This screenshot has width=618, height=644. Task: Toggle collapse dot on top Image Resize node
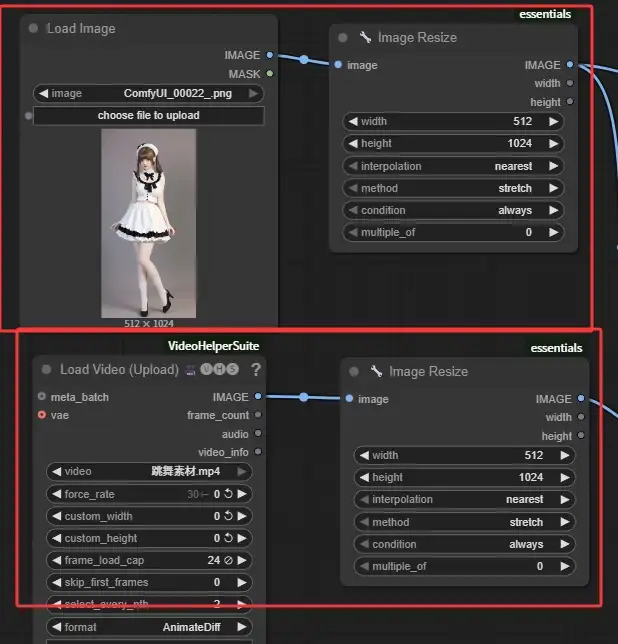343,38
